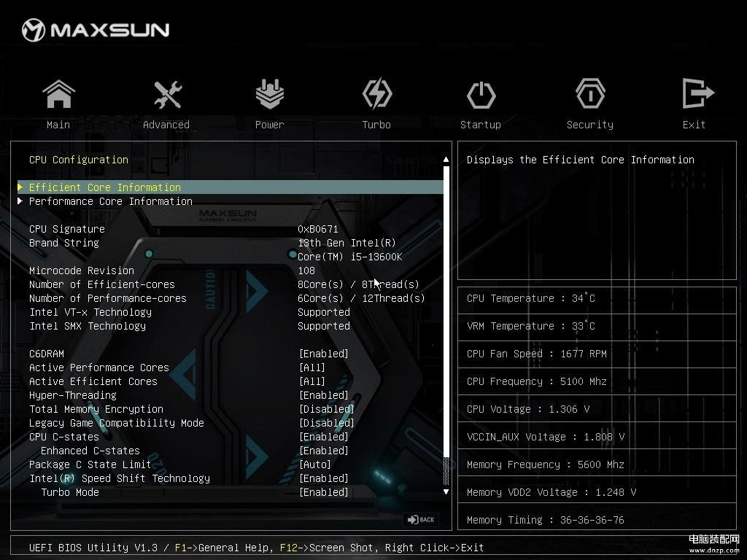
Task: Click the CPU Frequency 5100 Mhz reading
Action: 536,381
